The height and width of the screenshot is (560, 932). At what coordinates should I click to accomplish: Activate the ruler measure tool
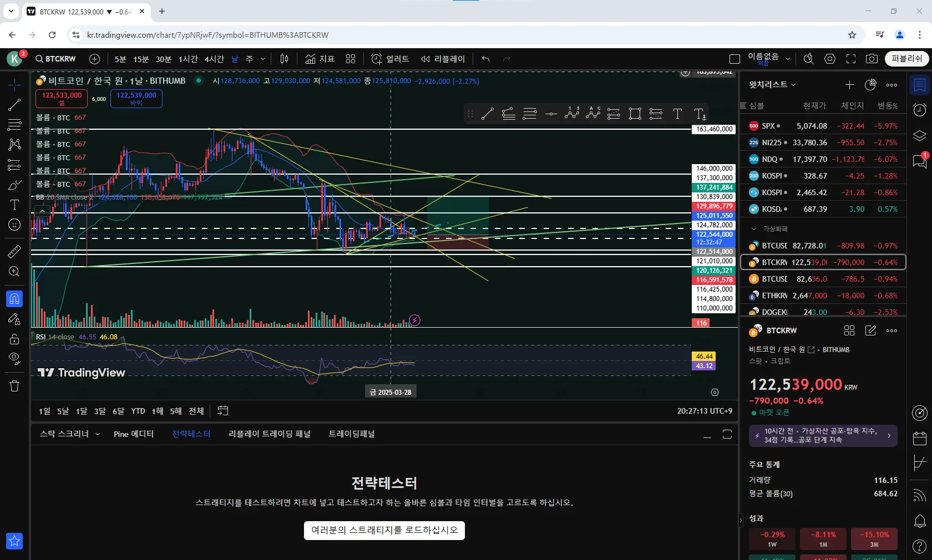[14, 252]
